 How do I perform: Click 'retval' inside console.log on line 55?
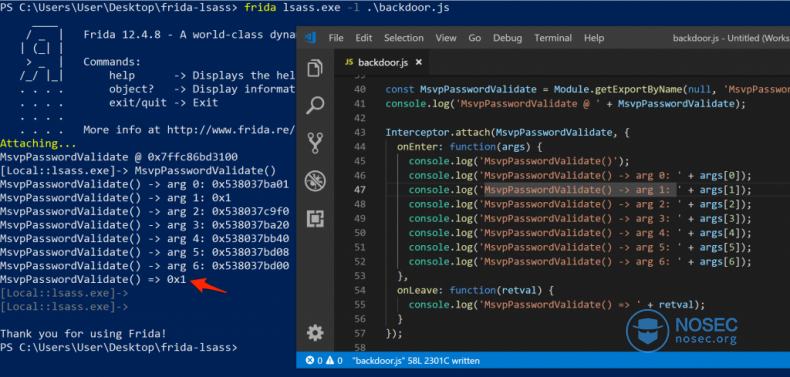pos(676,305)
